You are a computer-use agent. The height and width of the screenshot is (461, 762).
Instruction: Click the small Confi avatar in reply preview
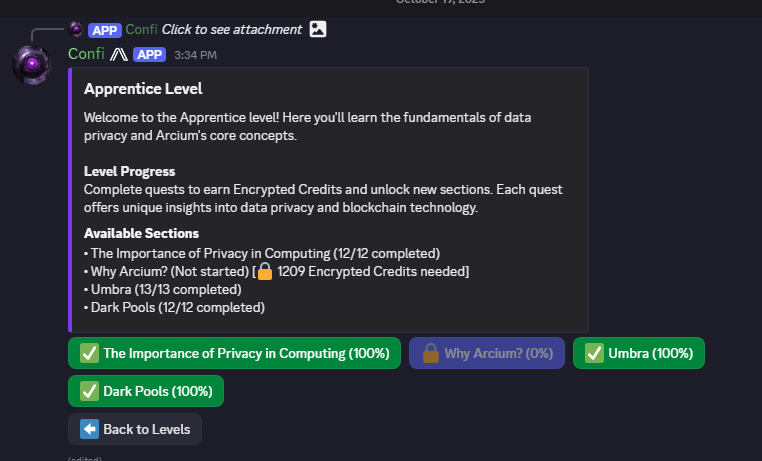point(76,29)
